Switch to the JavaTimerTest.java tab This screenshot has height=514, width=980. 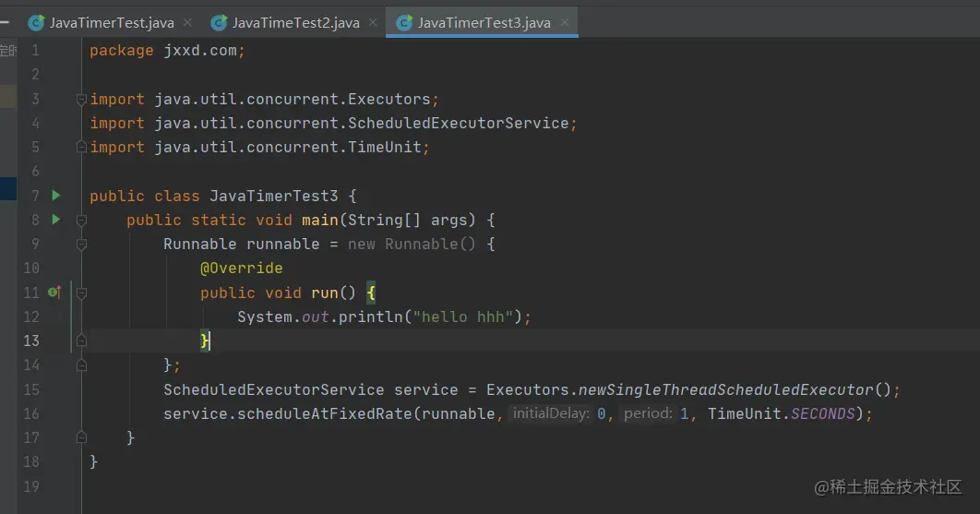click(x=112, y=23)
